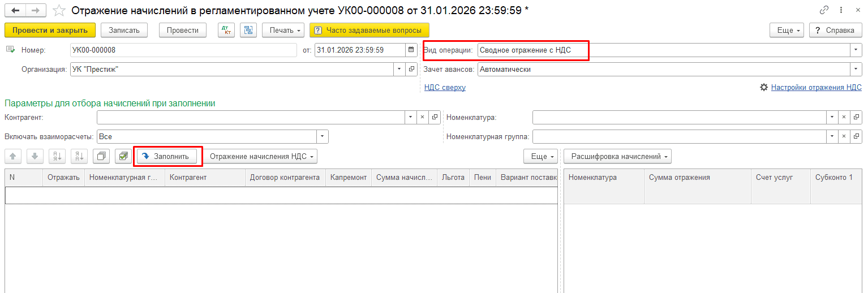Sort table rows descending

coord(78,156)
